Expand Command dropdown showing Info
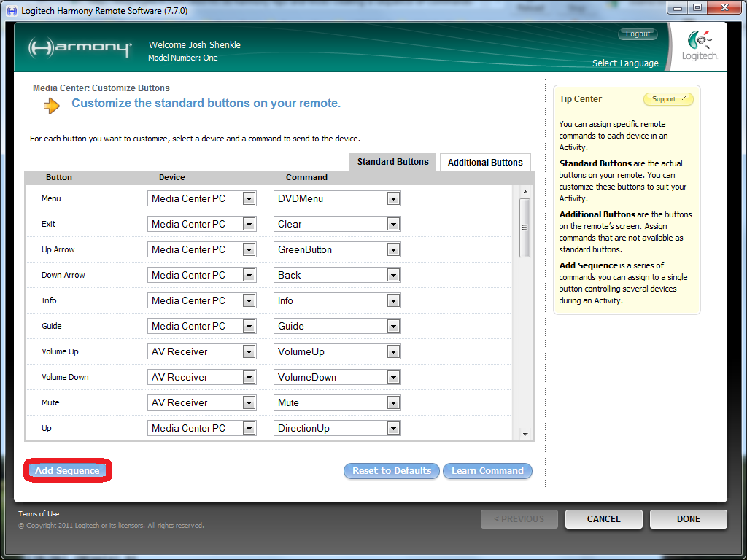 [337, 300]
